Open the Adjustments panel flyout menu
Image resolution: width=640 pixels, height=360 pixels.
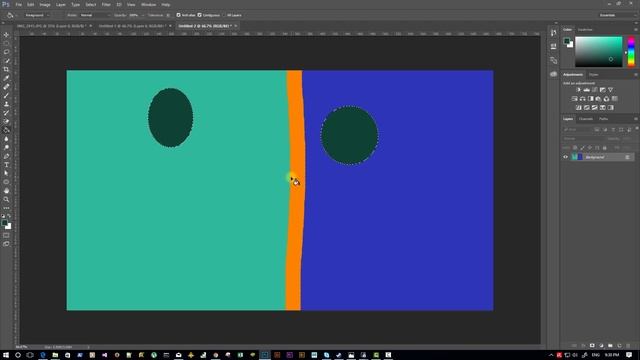(x=636, y=75)
